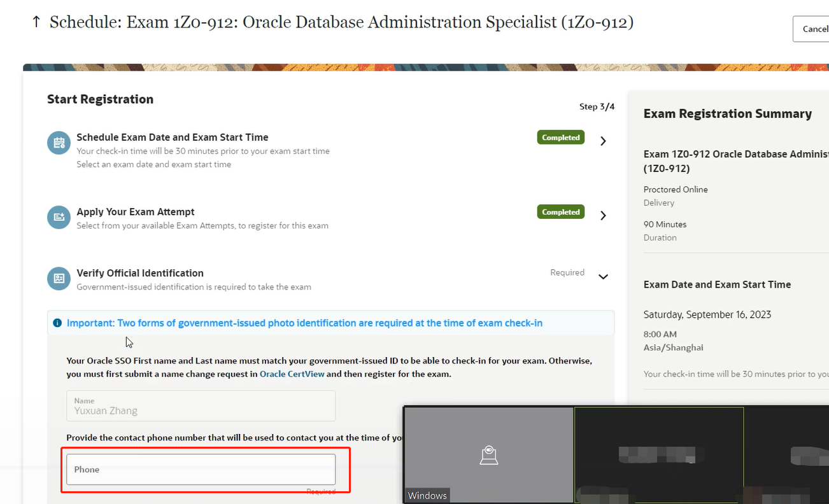
Task: Click the Asia/Shanghai time zone text
Action: (674, 347)
